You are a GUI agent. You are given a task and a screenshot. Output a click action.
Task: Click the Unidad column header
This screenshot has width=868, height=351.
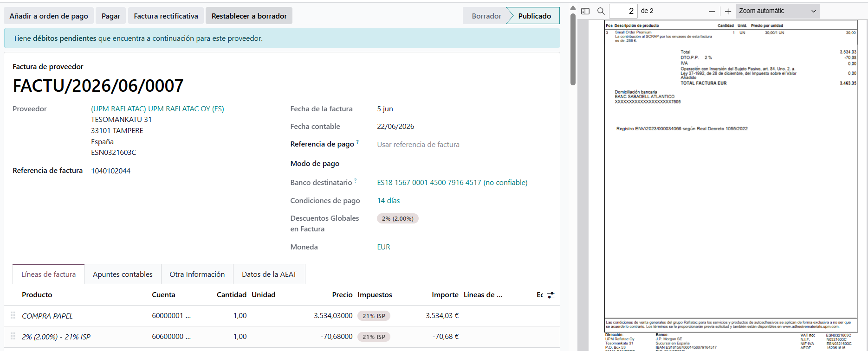(263, 295)
